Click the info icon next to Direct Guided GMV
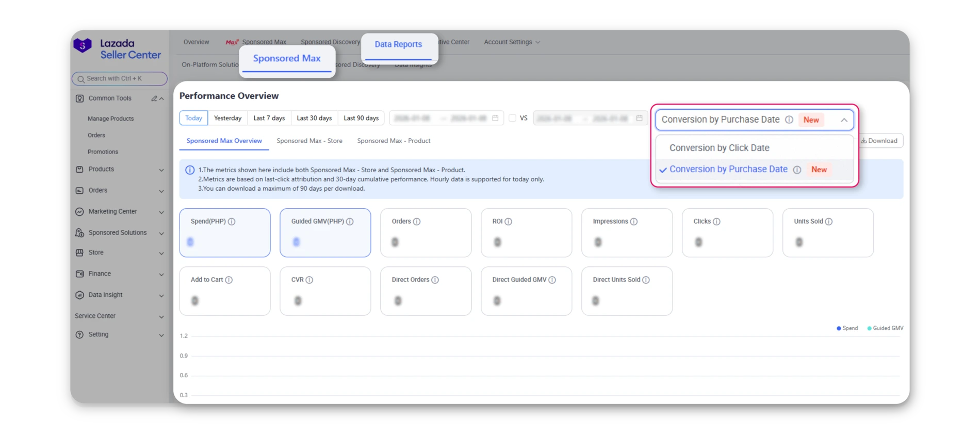The width and height of the screenshot is (980, 439). pyautogui.click(x=552, y=280)
